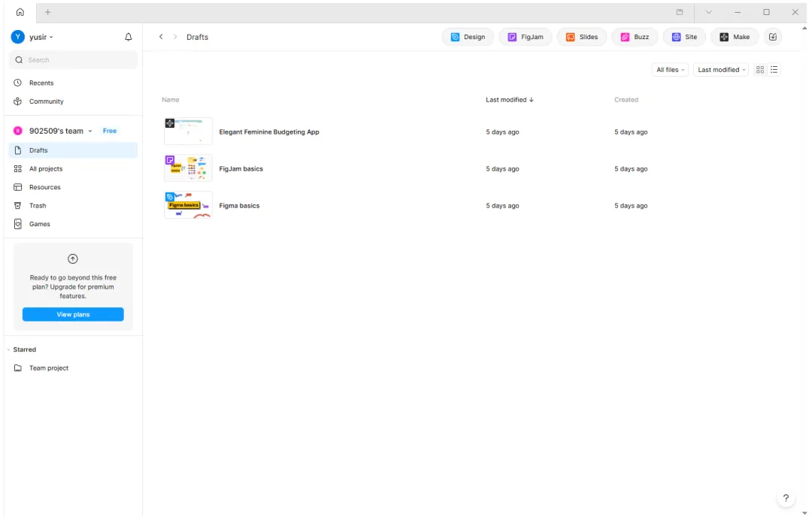Viewport: 812px width, 532px height.
Task: Open the tab list chevron in title bar
Action: 708,12
